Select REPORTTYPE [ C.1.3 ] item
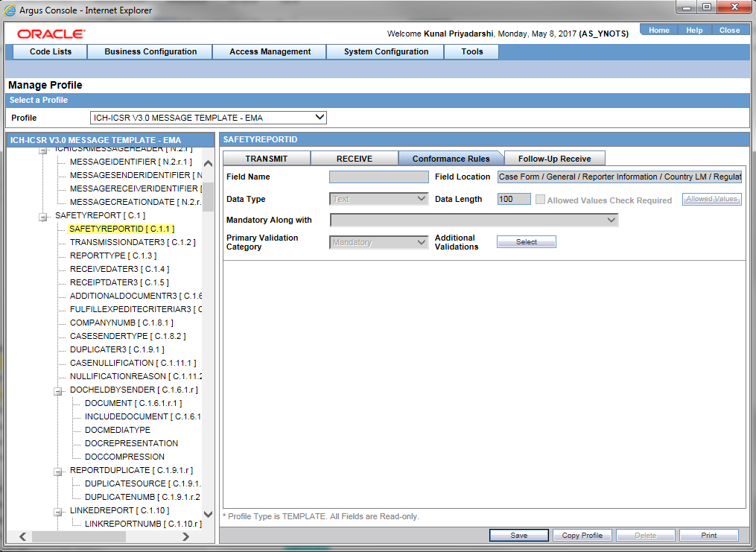Screen dimensions: 756x552 click(x=112, y=256)
